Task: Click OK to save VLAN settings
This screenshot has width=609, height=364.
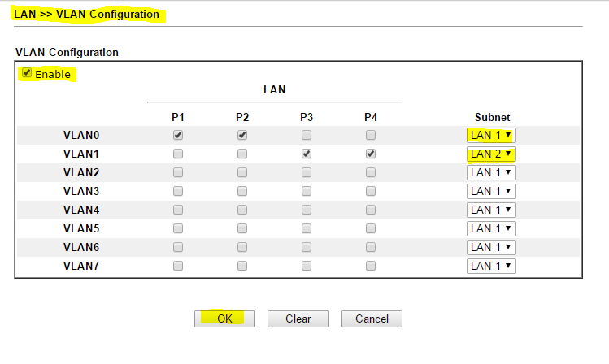Action: 224,318
